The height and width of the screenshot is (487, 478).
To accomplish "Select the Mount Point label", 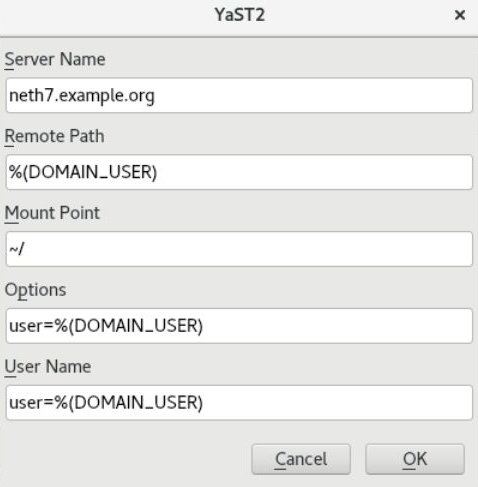I will (x=52, y=213).
